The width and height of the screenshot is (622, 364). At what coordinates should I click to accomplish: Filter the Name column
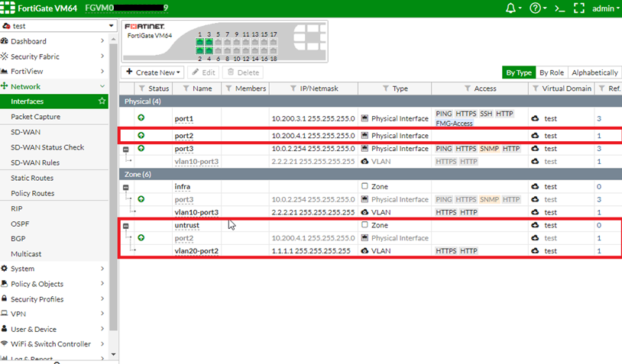coord(186,89)
